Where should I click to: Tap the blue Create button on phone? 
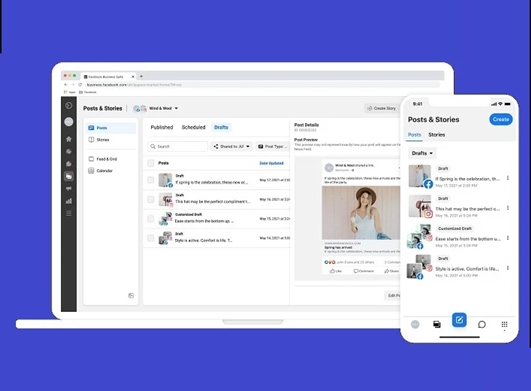point(501,119)
